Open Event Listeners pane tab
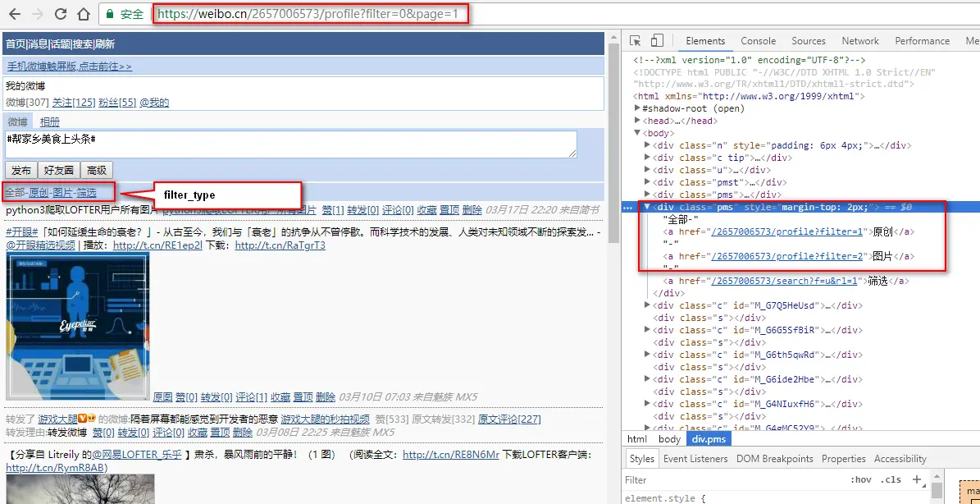980x504 pixels. [x=695, y=458]
